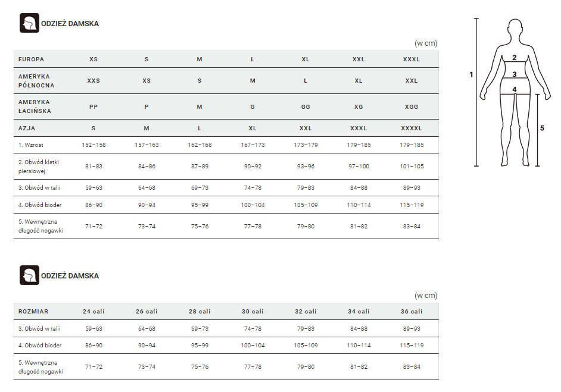Select the "24 cali" column header

93,312
